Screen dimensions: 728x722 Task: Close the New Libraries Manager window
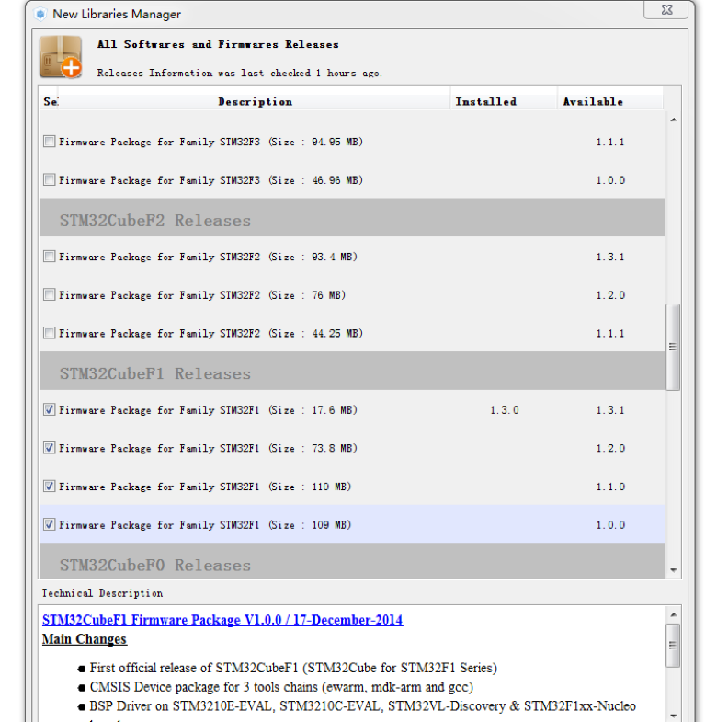[x=666, y=10]
